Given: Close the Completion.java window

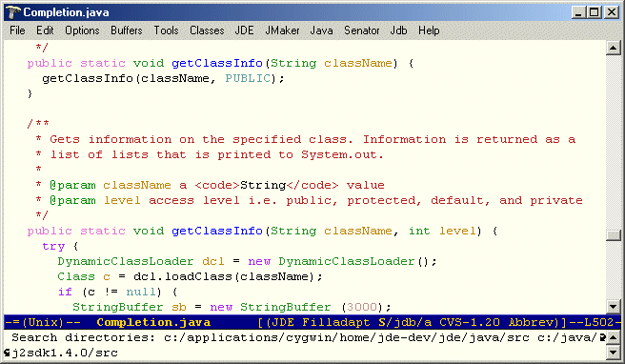Looking at the screenshot, I should (612, 12).
